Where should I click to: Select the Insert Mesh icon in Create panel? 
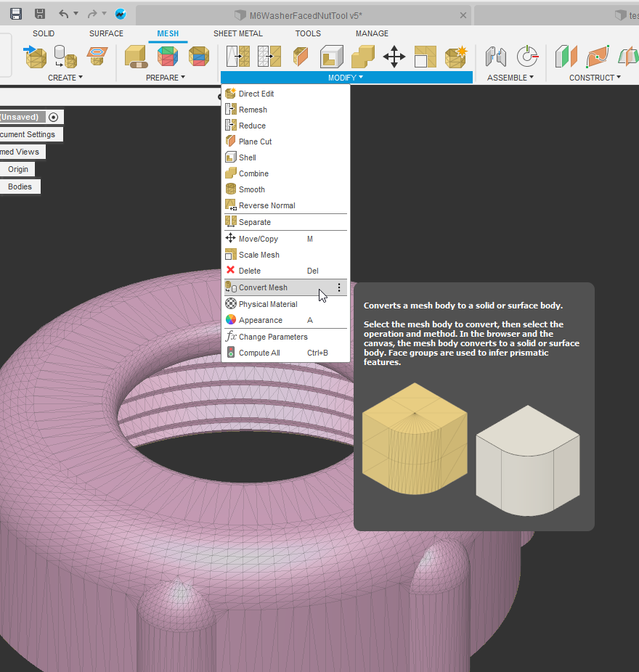click(x=36, y=56)
